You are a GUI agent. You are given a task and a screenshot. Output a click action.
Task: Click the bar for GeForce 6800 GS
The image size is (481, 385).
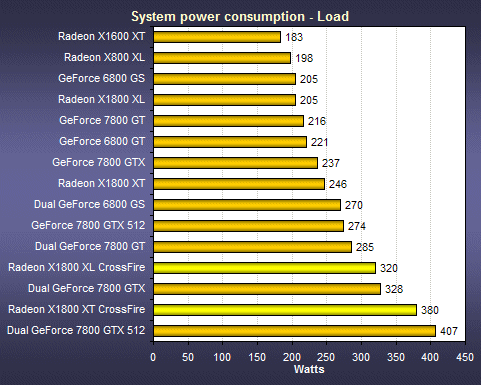click(225, 79)
